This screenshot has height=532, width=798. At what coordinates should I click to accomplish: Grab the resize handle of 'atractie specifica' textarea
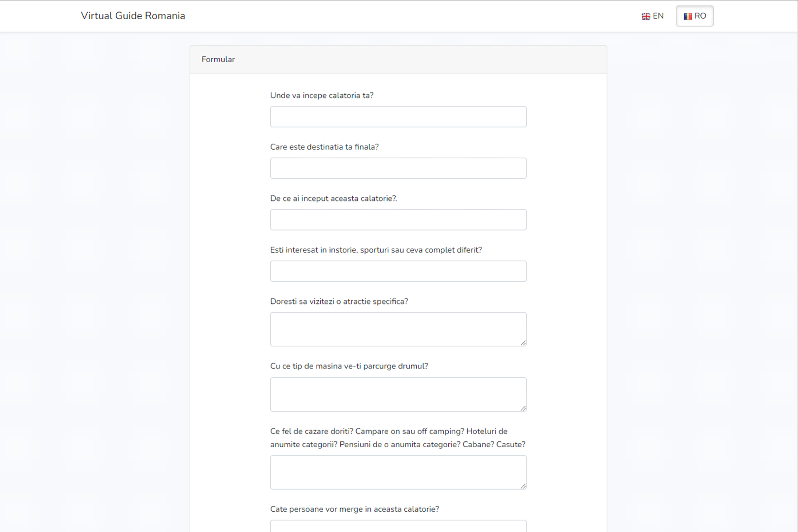[523, 343]
